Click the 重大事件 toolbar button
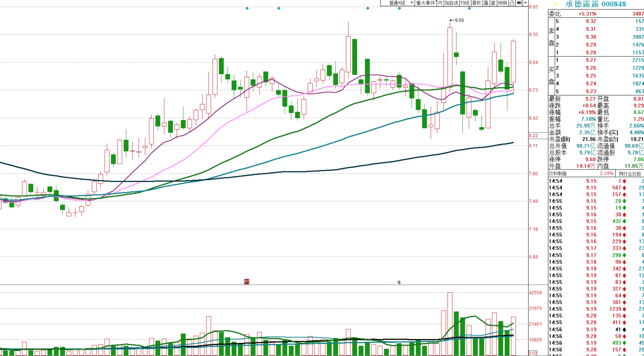The image size is (644, 356). click(x=426, y=3)
